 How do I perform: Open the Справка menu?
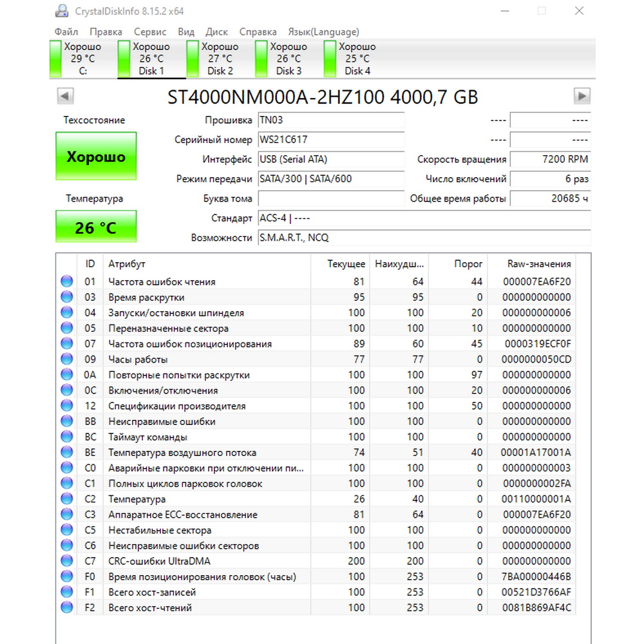(258, 32)
